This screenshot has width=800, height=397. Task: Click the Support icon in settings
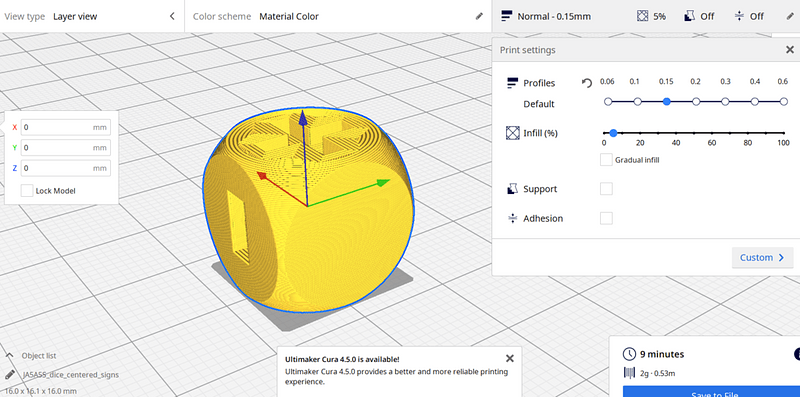(512, 189)
